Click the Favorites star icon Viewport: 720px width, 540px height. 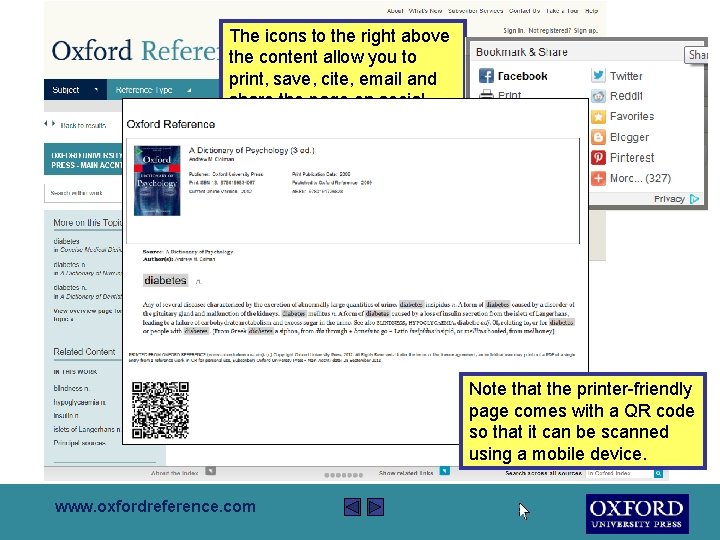598,117
